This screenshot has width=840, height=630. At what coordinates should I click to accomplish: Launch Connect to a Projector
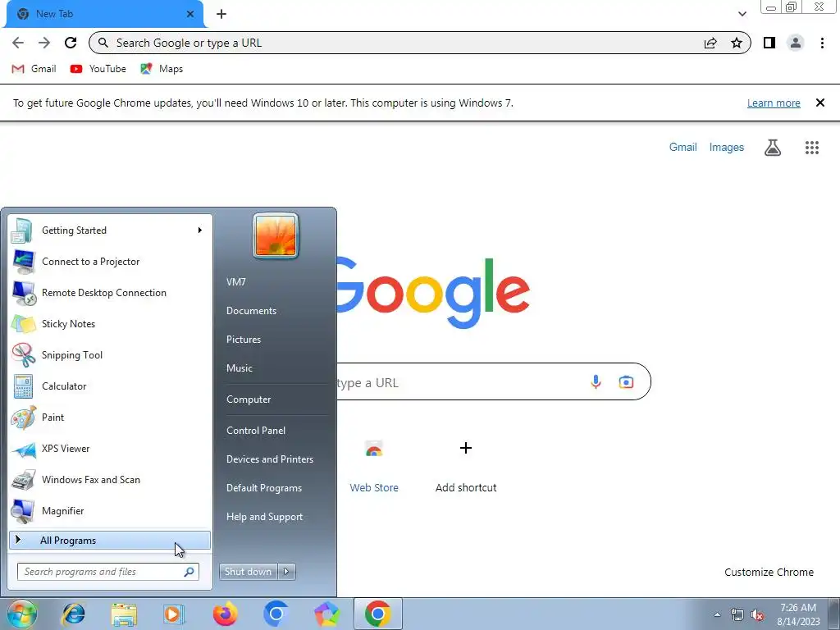pos(110,262)
